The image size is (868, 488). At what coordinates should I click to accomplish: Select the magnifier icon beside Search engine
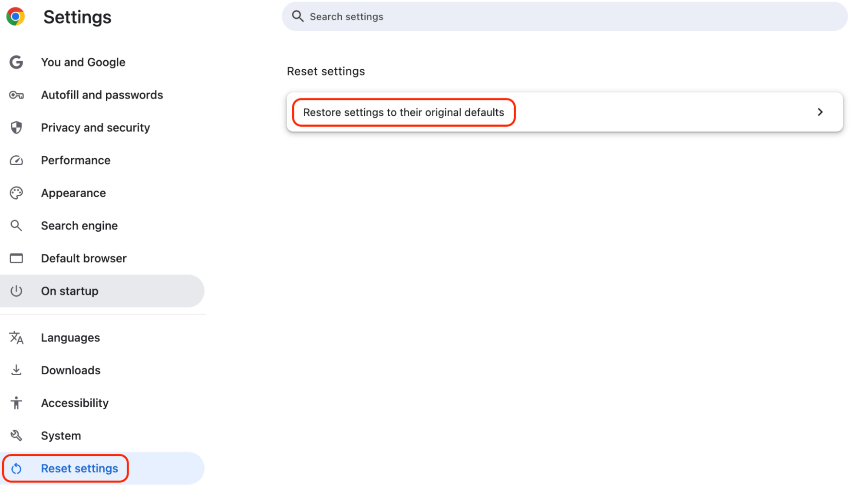[x=16, y=225]
